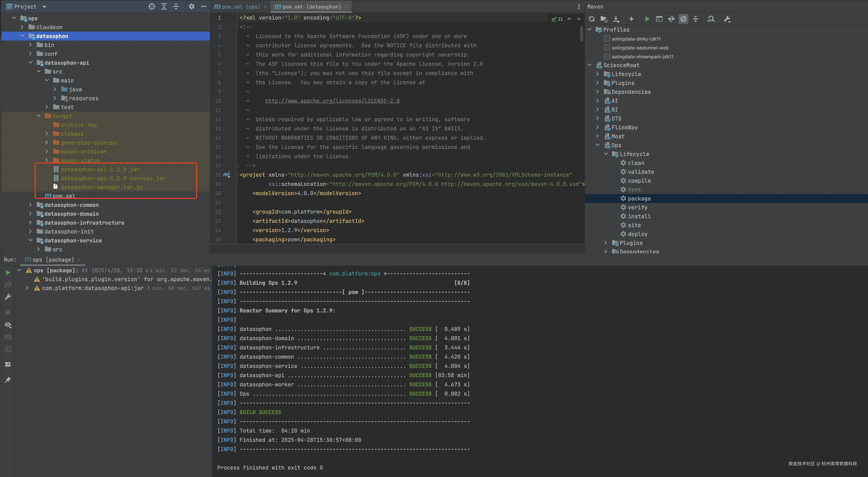This screenshot has width=868, height=477.
Task: Collapse the target folder in project tree
Action: click(x=39, y=116)
